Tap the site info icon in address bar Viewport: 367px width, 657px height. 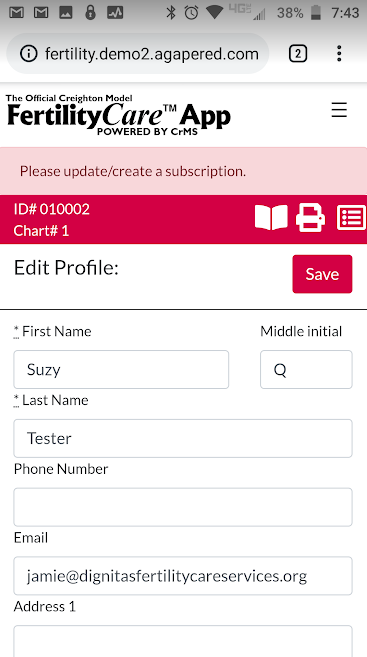coord(28,54)
